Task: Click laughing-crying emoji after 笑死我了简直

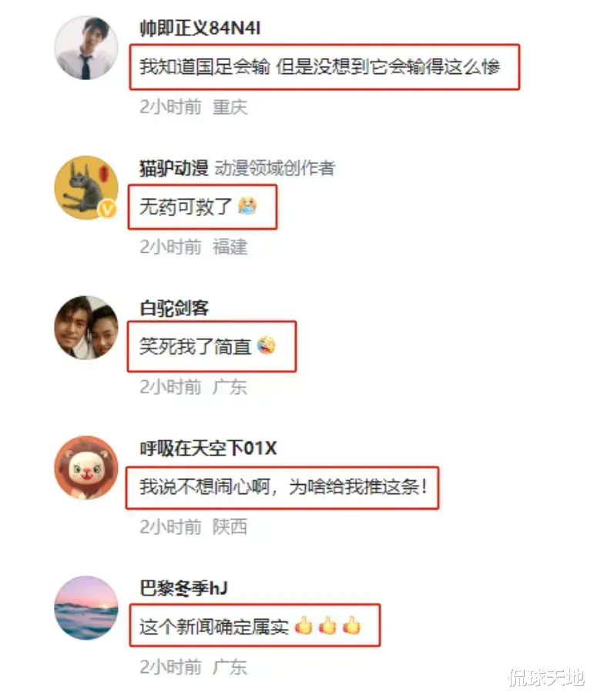Action: (x=267, y=345)
